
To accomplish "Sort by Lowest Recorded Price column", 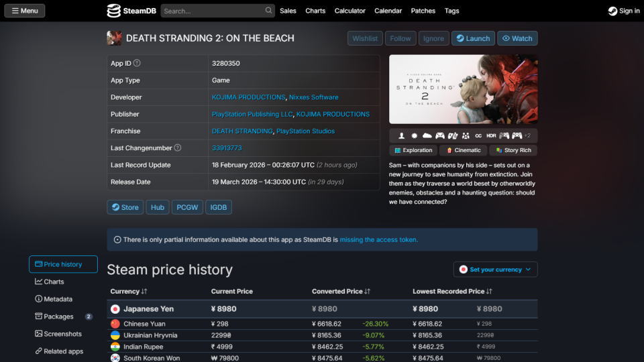I will (x=452, y=292).
